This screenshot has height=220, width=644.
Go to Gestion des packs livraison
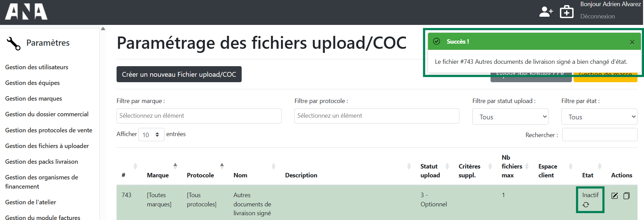41,162
